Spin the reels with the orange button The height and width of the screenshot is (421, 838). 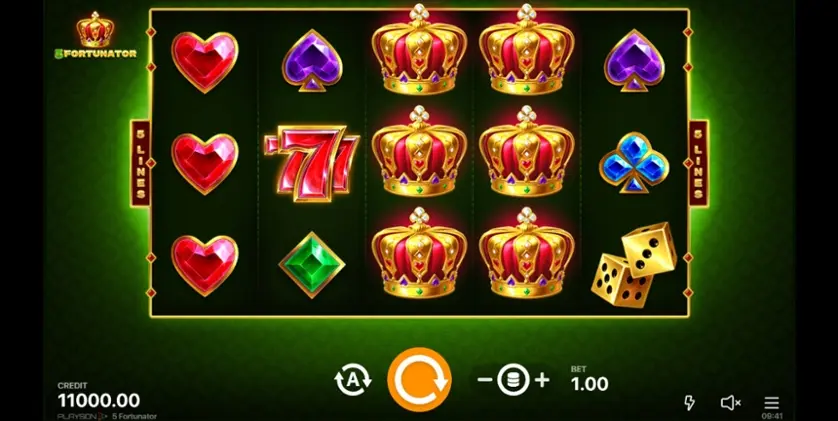(x=419, y=379)
